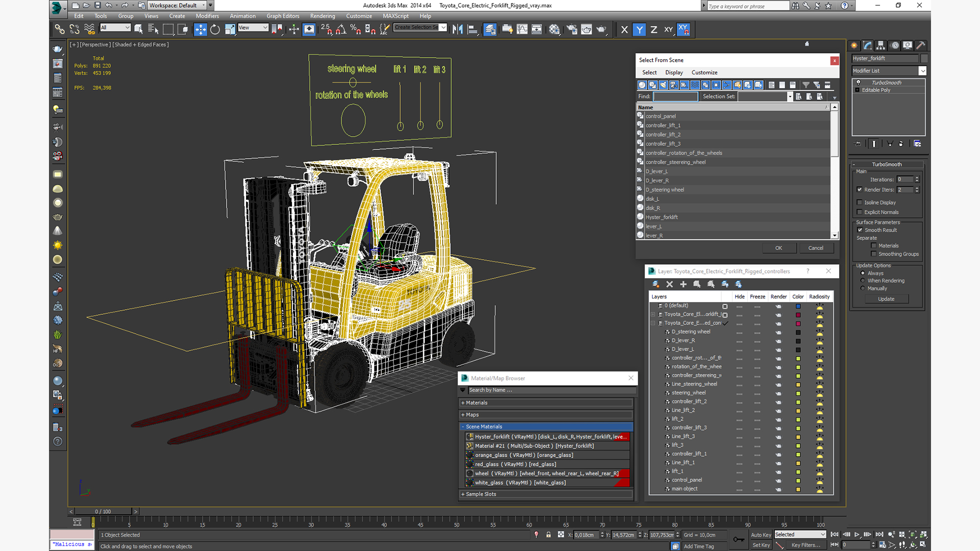Open Render Setup teapot icon

(572, 30)
